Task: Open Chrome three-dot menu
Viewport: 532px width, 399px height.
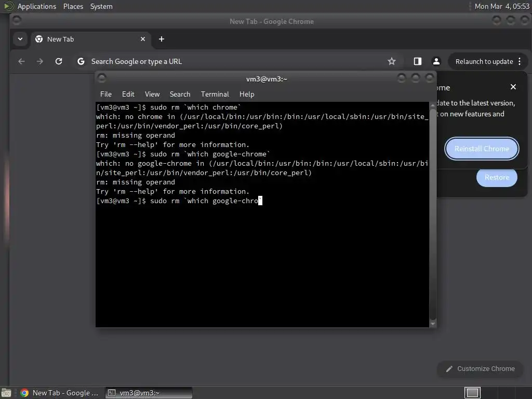Action: (x=520, y=61)
